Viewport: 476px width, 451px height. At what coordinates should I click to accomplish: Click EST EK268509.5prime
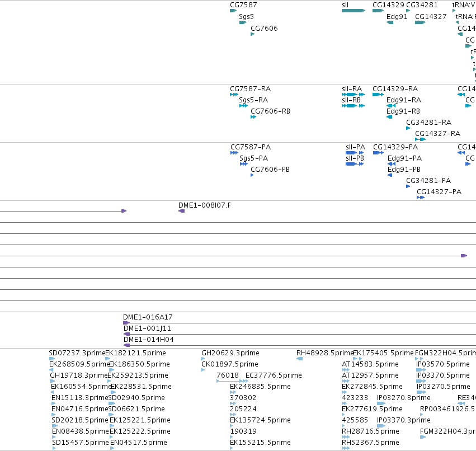tap(79, 364)
